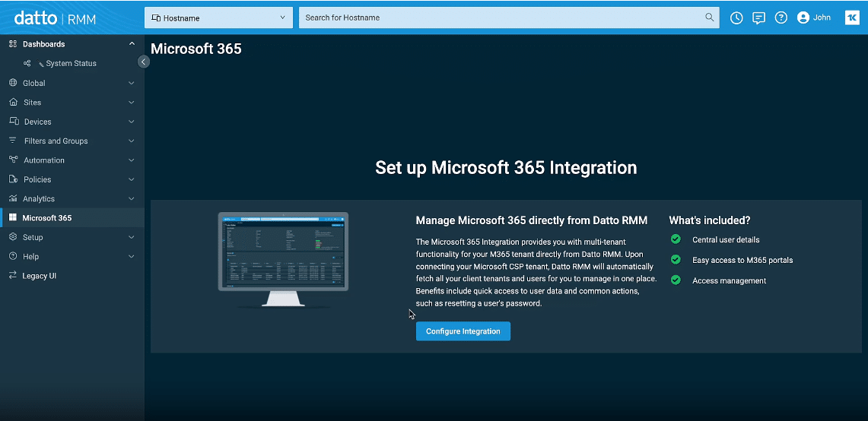The height and width of the screenshot is (421, 868).
Task: Expand the Sites menu chevron
Action: 132,103
